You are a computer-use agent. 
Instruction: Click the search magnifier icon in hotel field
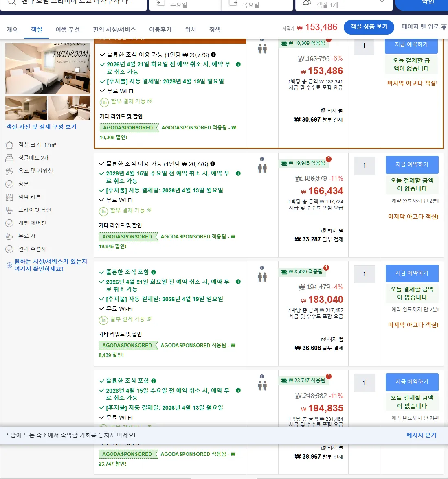[12, 2]
